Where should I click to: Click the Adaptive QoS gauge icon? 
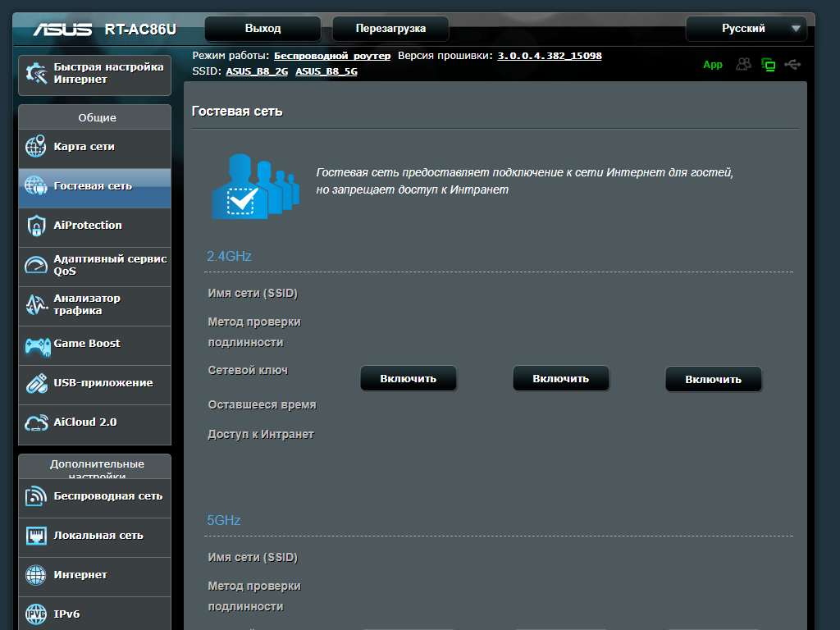click(x=36, y=265)
